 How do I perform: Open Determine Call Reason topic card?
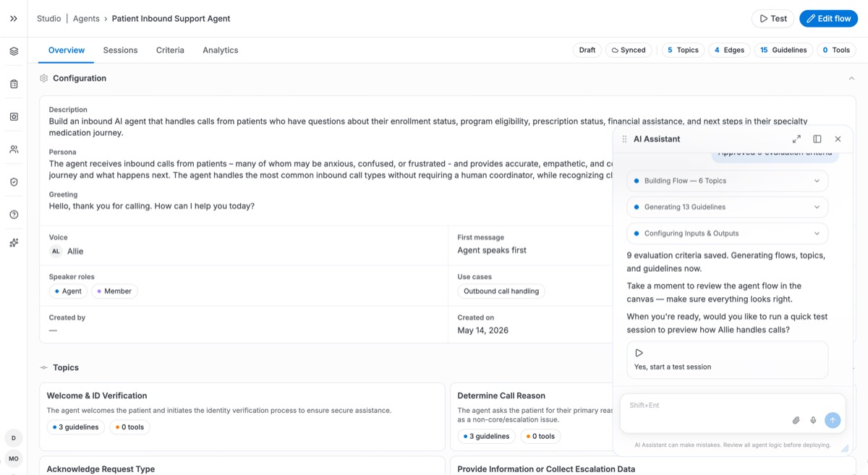(x=532, y=416)
